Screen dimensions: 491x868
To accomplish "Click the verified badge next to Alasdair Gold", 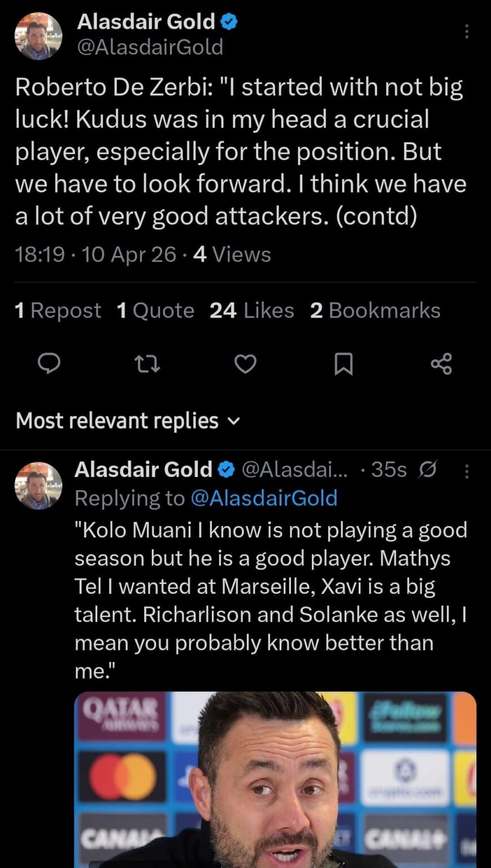I will (229, 21).
